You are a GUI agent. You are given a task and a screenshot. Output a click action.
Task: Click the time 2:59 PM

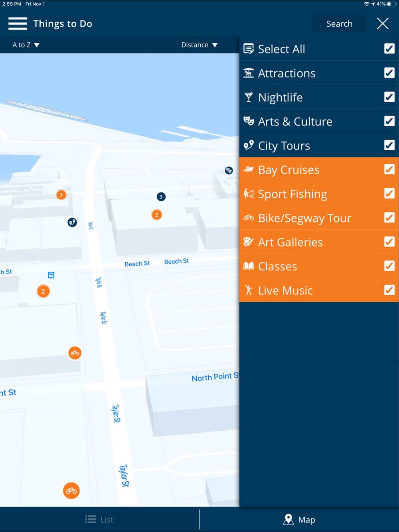point(12,4)
